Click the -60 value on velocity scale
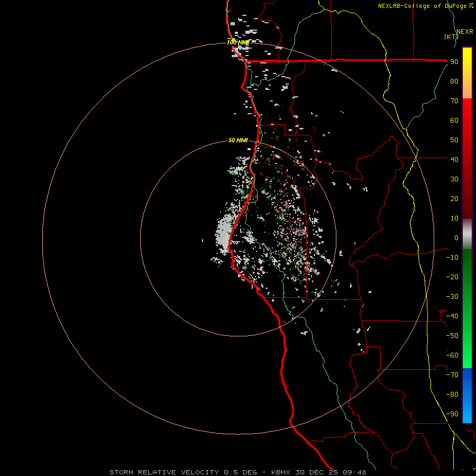Image resolution: width=476 pixels, height=476 pixels. [x=452, y=355]
